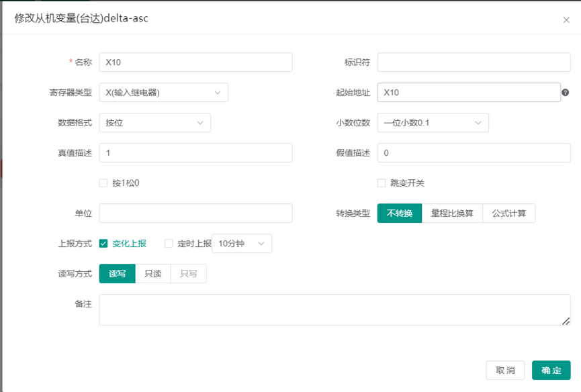The image size is (581, 392).
Task: Click the 取消 button
Action: coord(505,370)
